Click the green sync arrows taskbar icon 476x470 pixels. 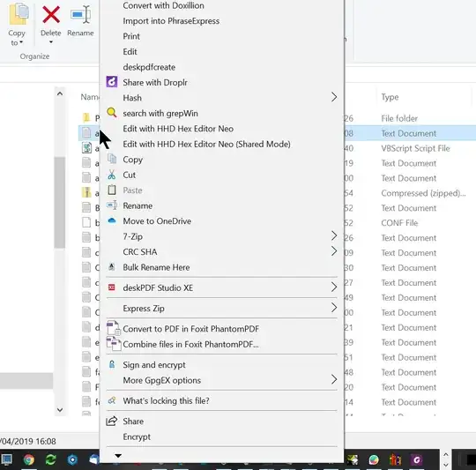(50, 459)
